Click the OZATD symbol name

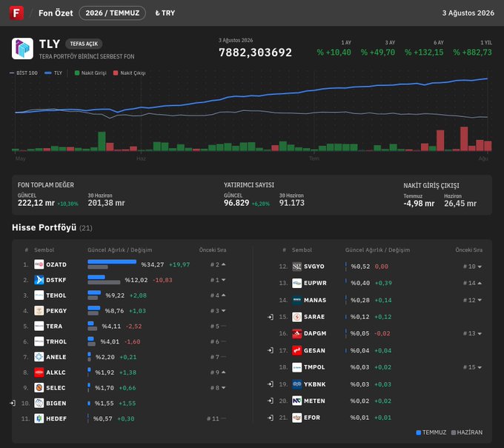56,264
